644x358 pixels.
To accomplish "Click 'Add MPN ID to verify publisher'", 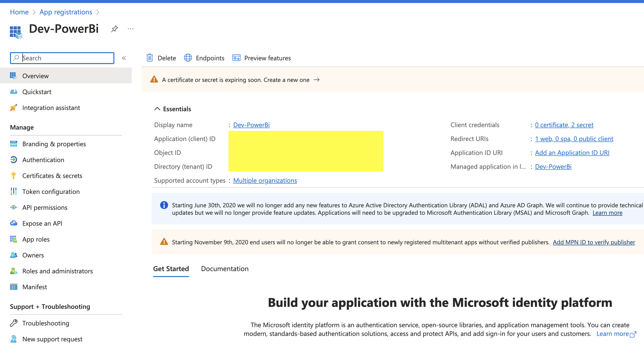I will 594,242.
